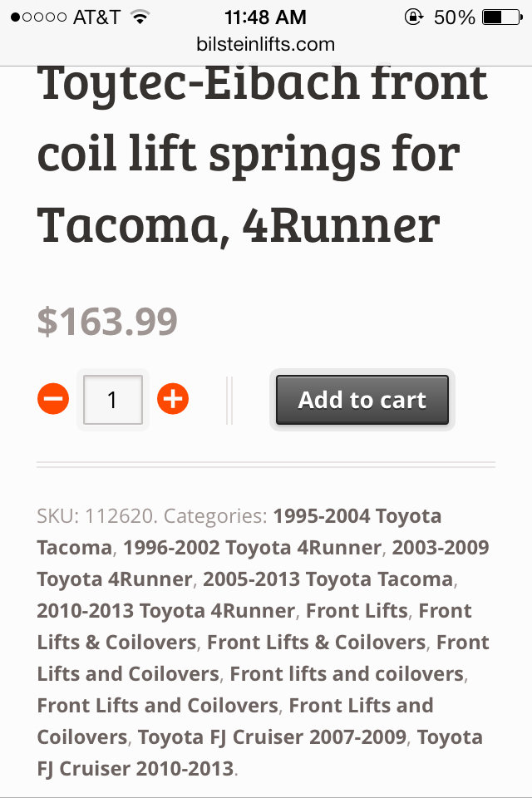The height and width of the screenshot is (798, 532).
Task: Open the 1996-2002 Toyota 4Runner category
Action: click(252, 548)
